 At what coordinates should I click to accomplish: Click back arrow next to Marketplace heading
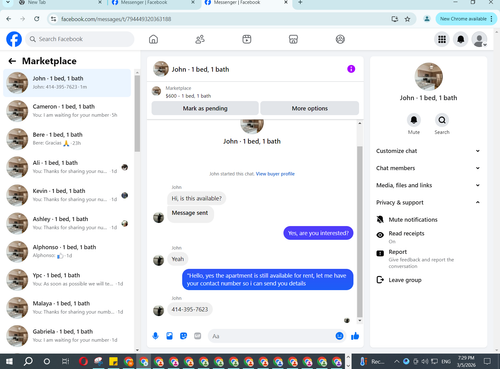12,61
